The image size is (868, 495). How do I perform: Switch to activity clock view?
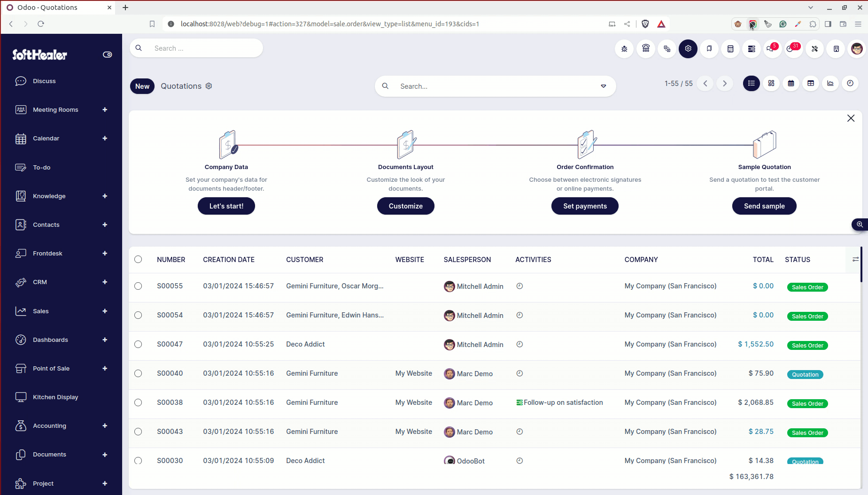850,84
